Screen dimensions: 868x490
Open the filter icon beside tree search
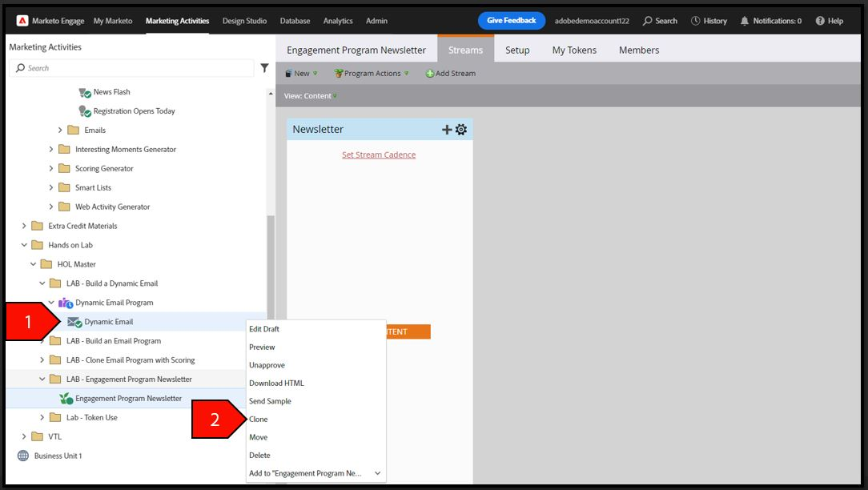coord(264,68)
